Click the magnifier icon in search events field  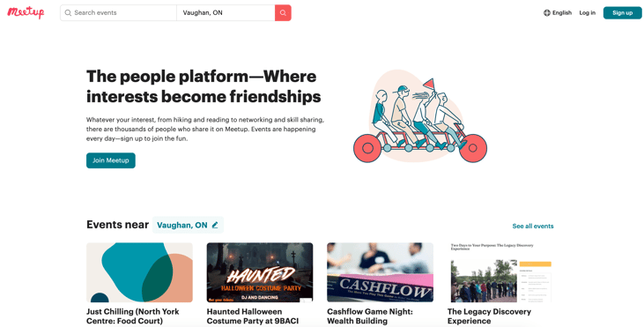point(68,12)
